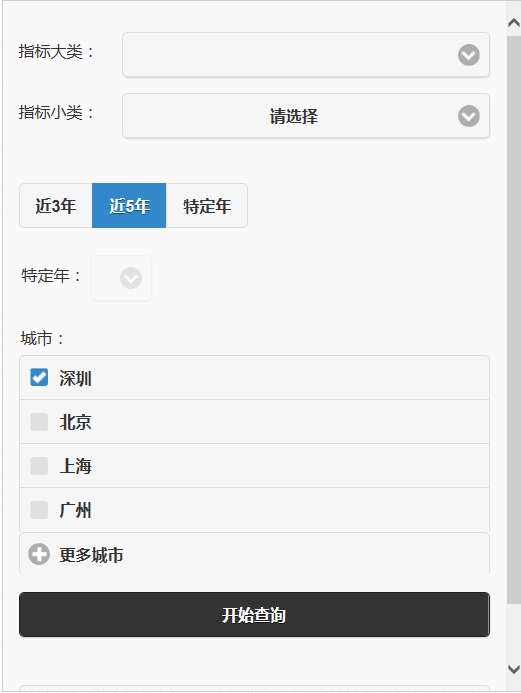Screen dimensions: 521x693
Task: Click the scrollbar down arrow
Action: [x=513, y=669]
